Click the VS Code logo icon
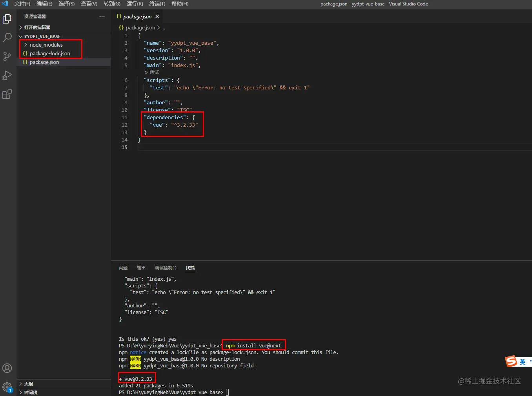Viewport: 532px width, 396px height. tap(5, 4)
